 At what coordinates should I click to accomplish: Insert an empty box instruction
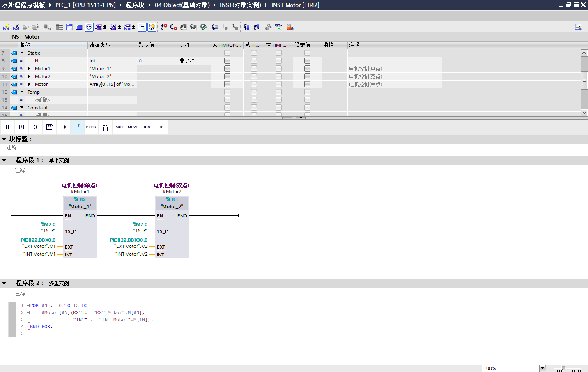click(x=49, y=127)
